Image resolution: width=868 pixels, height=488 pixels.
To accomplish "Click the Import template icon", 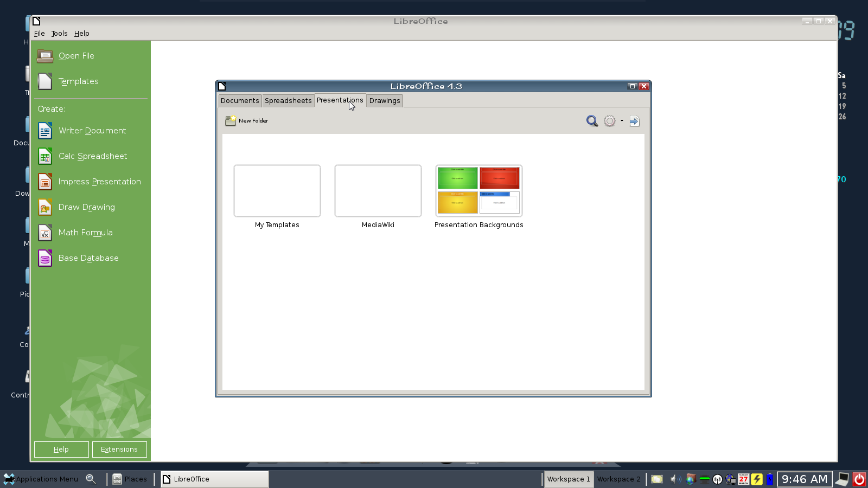I will tap(634, 121).
